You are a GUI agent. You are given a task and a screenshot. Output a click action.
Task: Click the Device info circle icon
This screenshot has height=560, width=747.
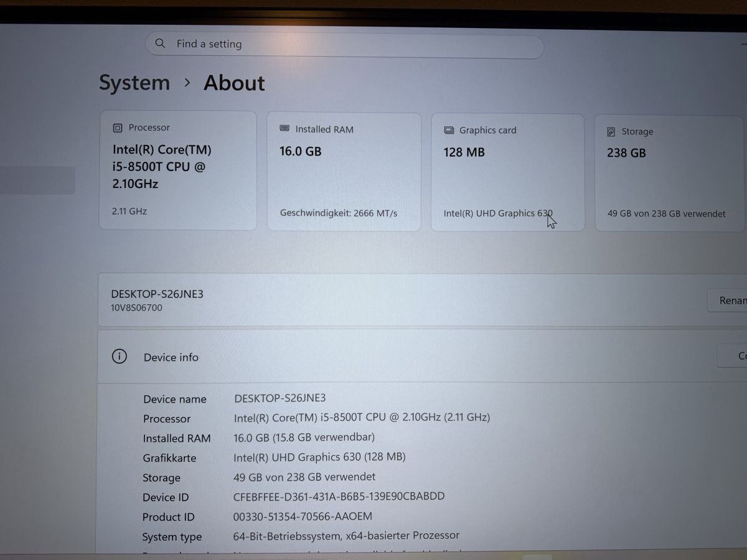click(x=119, y=357)
